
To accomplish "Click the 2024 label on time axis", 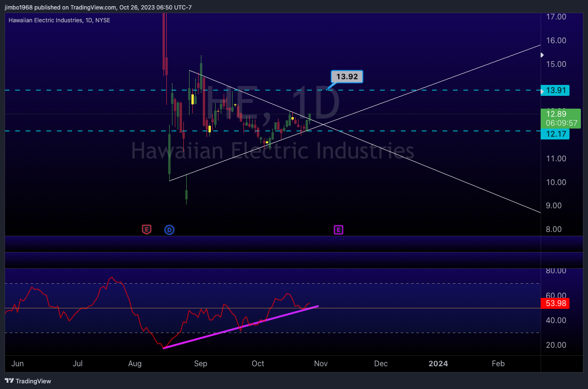I will pos(438,363).
